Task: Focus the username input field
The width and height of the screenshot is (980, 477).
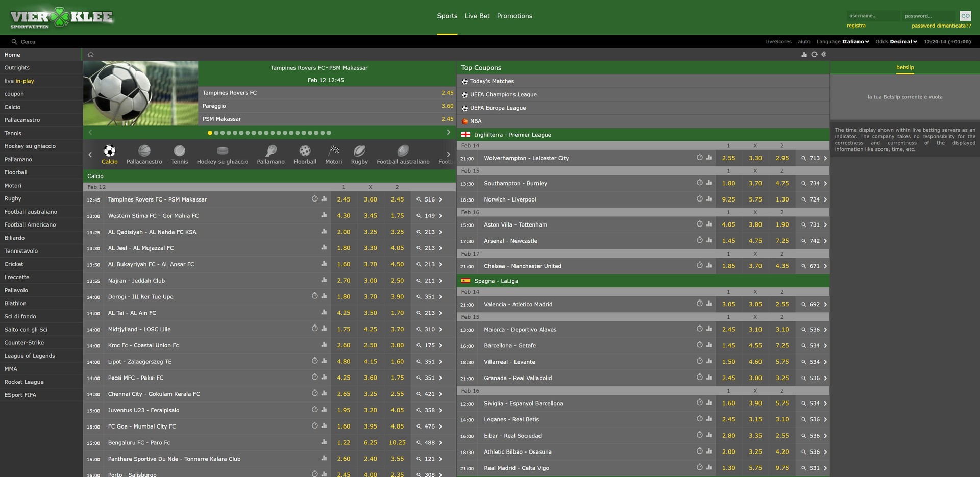Action: (x=873, y=16)
